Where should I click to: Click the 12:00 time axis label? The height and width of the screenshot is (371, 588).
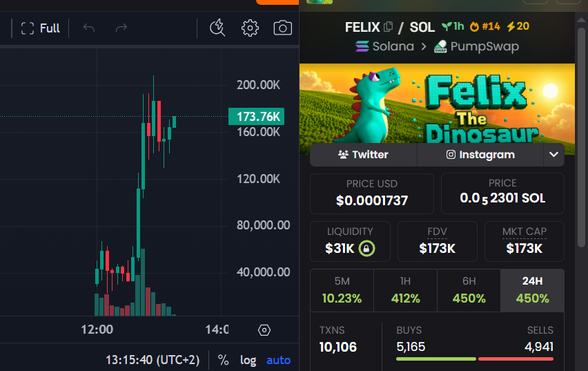coord(97,330)
